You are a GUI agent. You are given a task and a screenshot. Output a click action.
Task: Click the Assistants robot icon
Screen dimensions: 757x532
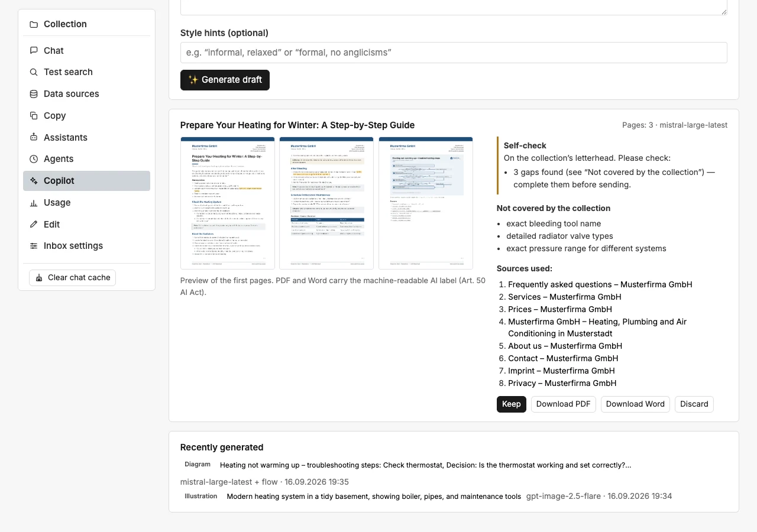(34, 138)
